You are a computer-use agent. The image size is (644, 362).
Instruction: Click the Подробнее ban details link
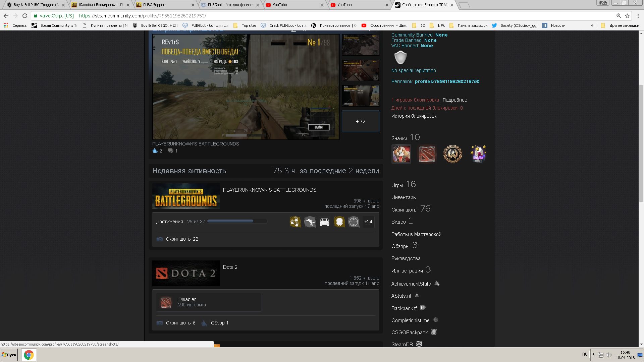455,100
